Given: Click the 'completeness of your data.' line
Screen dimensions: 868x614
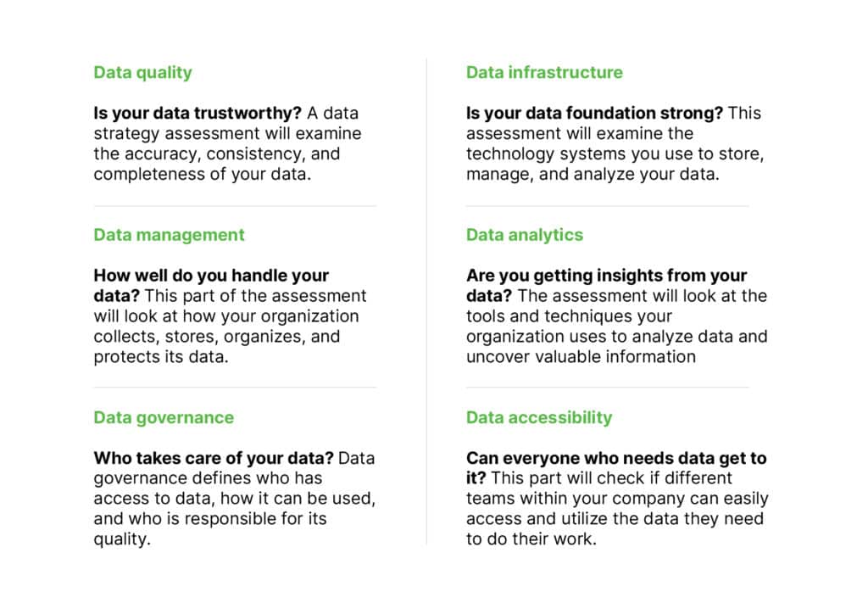Looking at the screenshot, I should 203,174.
